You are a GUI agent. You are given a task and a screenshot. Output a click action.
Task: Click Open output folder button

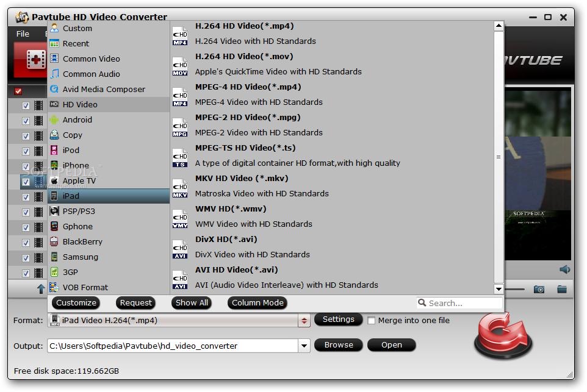click(392, 345)
